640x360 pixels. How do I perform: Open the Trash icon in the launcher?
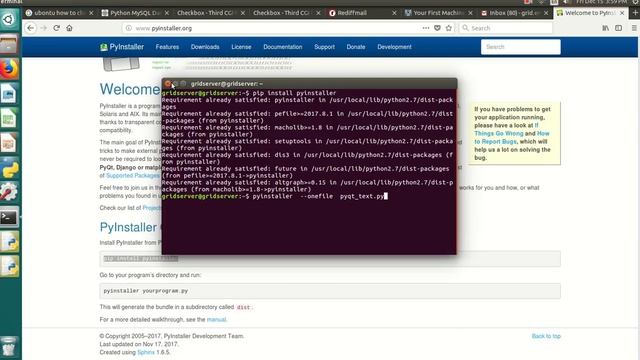coord(9,346)
